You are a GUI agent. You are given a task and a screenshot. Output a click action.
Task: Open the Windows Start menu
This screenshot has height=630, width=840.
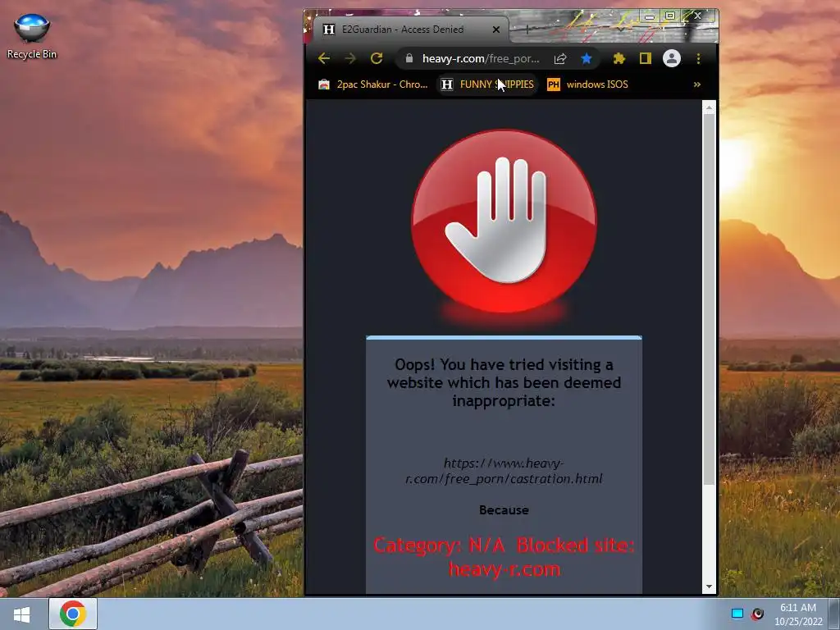[x=21, y=614]
